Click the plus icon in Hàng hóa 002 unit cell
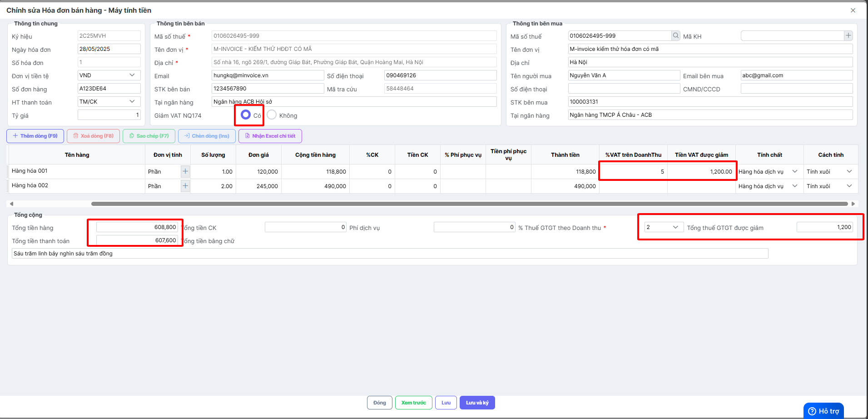868x419 pixels. (185, 186)
